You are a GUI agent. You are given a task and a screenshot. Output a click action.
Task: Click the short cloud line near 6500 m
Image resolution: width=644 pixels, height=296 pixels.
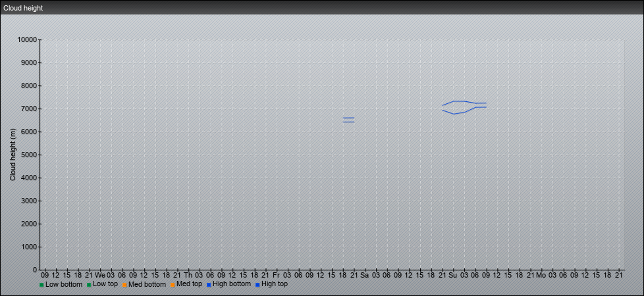(x=348, y=120)
